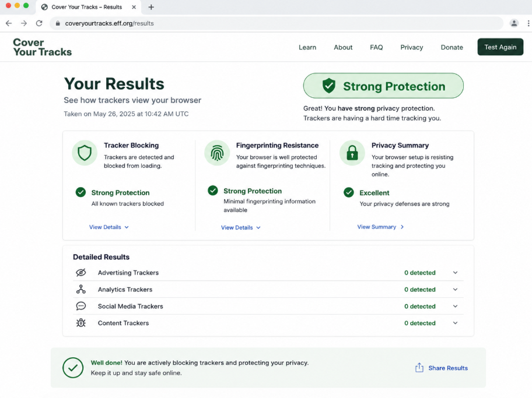Open the Privacy nav link

pos(412,47)
